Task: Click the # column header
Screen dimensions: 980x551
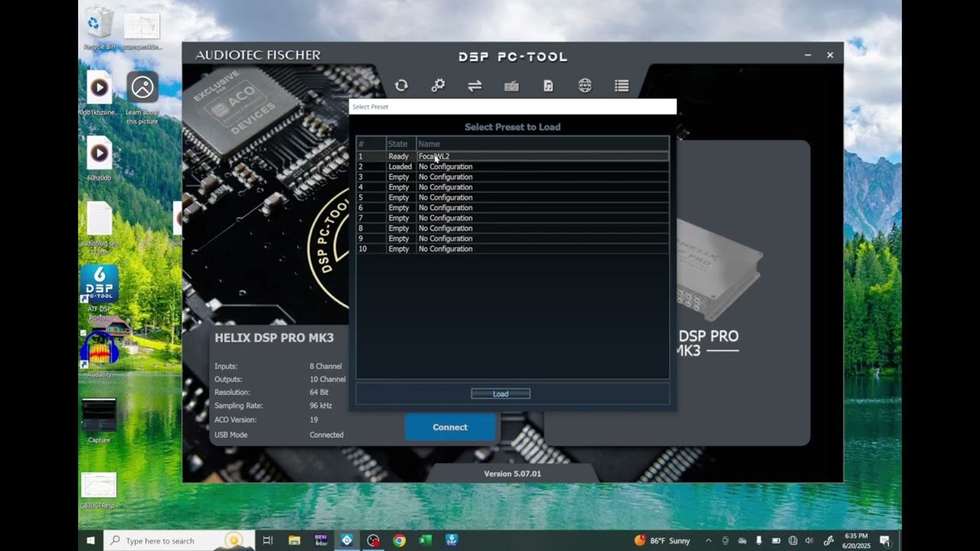Action: click(371, 144)
